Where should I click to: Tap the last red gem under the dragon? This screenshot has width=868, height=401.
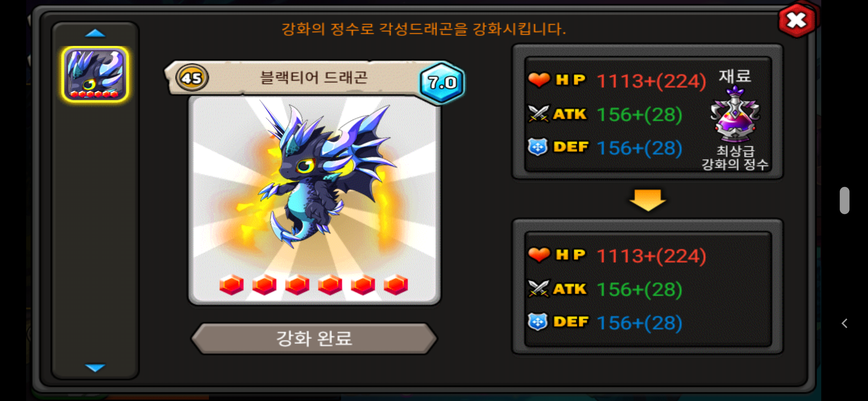[396, 285]
